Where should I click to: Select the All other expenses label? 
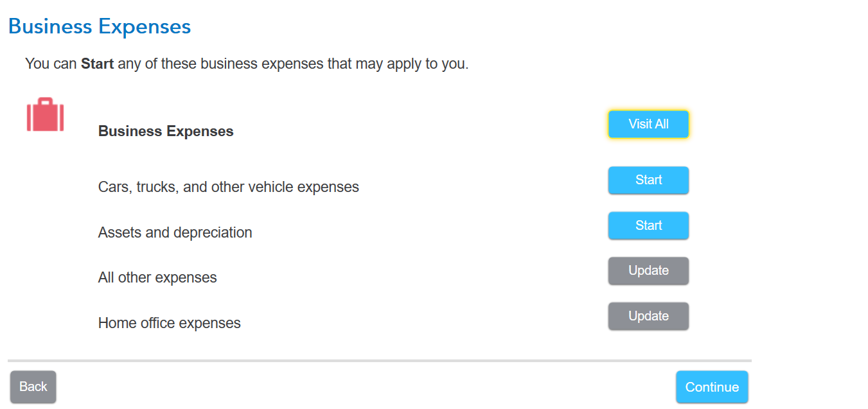157,278
